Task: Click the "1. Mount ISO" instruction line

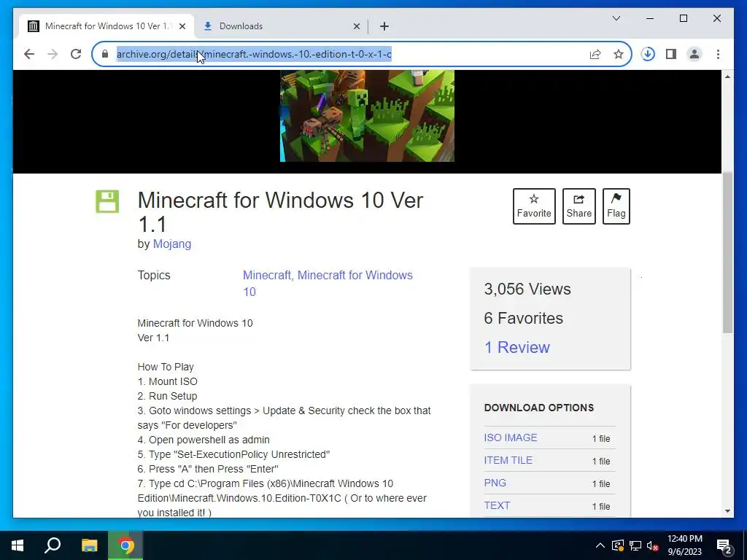Action: 167,381
